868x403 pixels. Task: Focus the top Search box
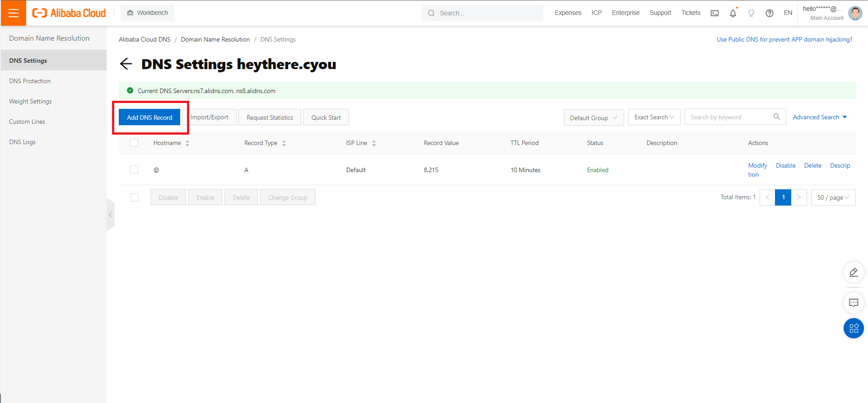[x=482, y=13]
